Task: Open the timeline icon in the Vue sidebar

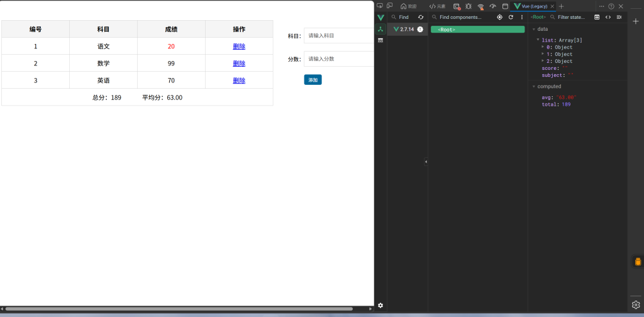Action: tap(380, 40)
